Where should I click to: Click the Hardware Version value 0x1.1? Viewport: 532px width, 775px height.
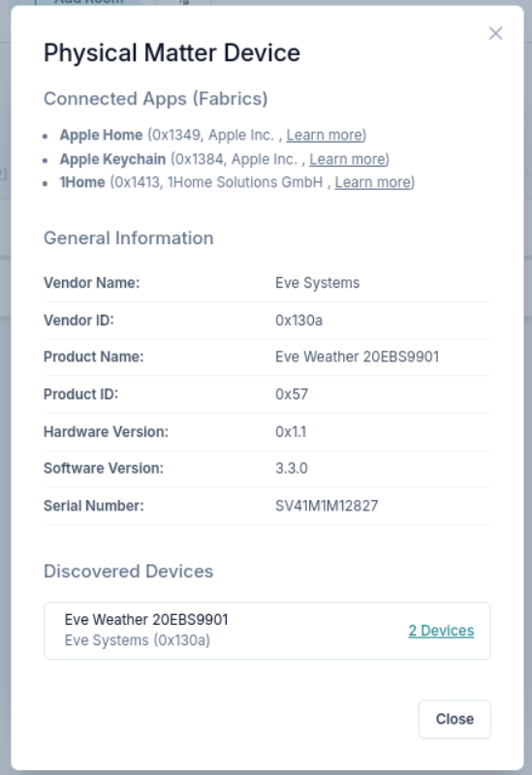[x=291, y=432]
